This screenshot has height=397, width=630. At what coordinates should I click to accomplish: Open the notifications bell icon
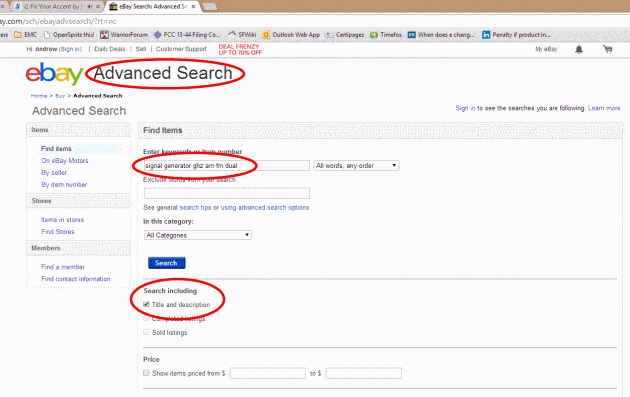click(x=579, y=49)
